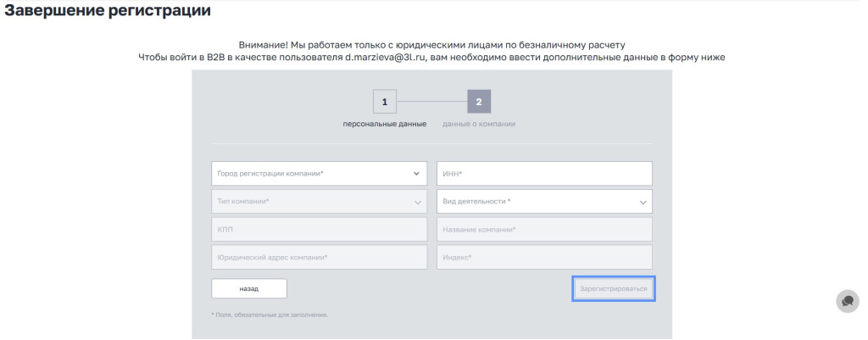Image resolution: width=868 pixels, height=340 pixels.
Task: Open the chat support bubble icon
Action: click(x=847, y=301)
